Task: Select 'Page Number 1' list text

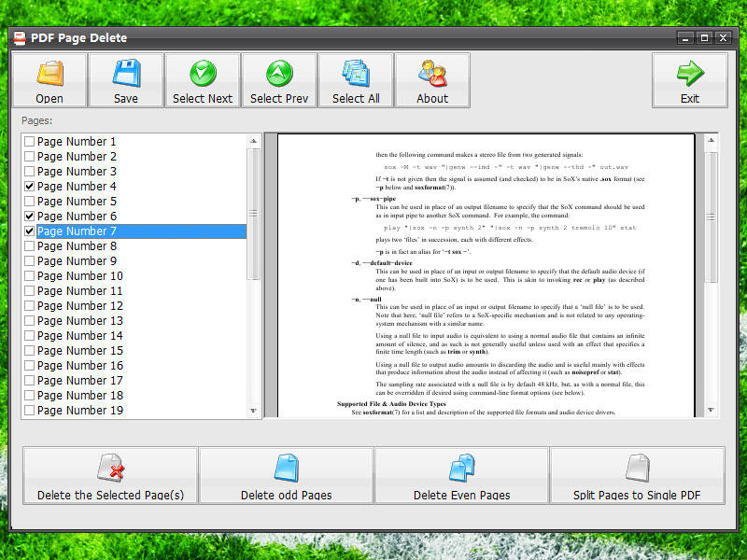Action: coord(77,142)
